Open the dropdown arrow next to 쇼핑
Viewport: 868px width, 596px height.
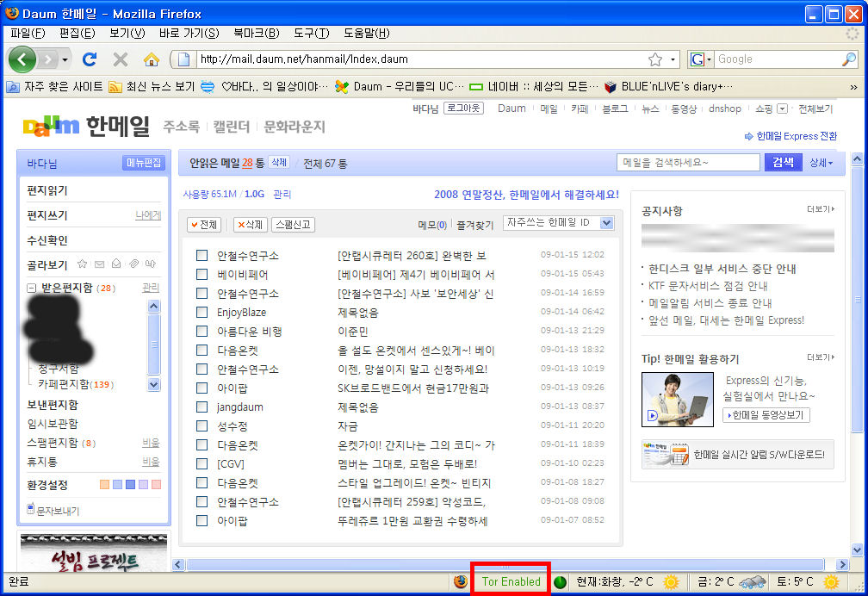point(782,109)
